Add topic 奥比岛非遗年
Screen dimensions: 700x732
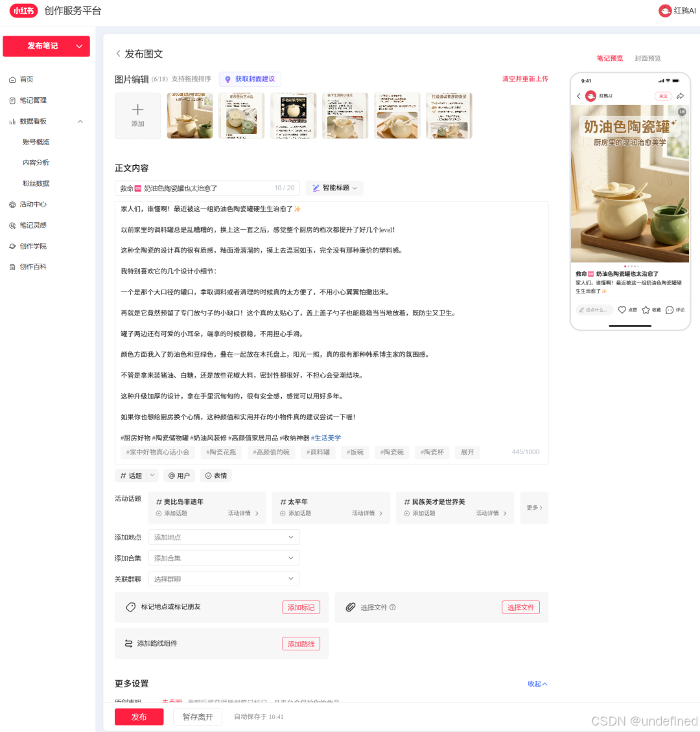(x=171, y=514)
